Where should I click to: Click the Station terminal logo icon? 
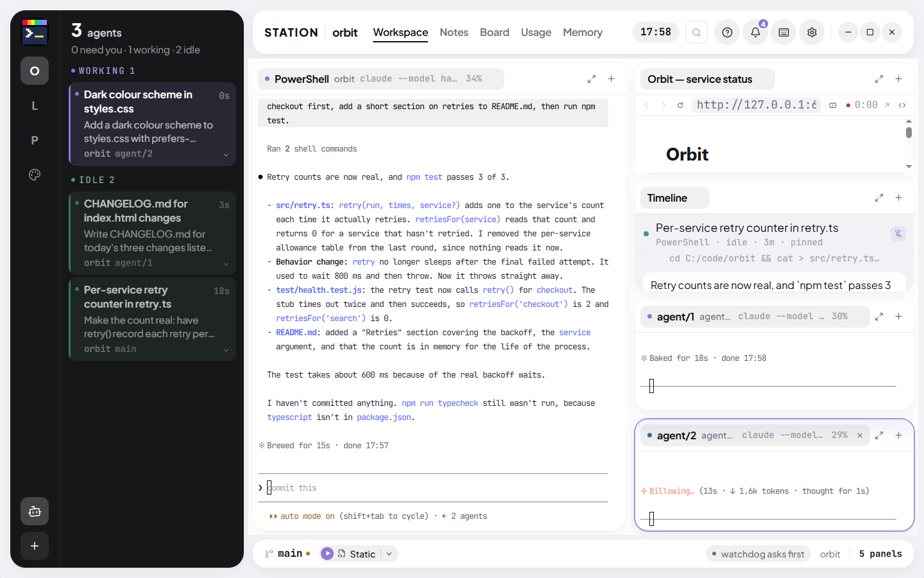click(35, 32)
